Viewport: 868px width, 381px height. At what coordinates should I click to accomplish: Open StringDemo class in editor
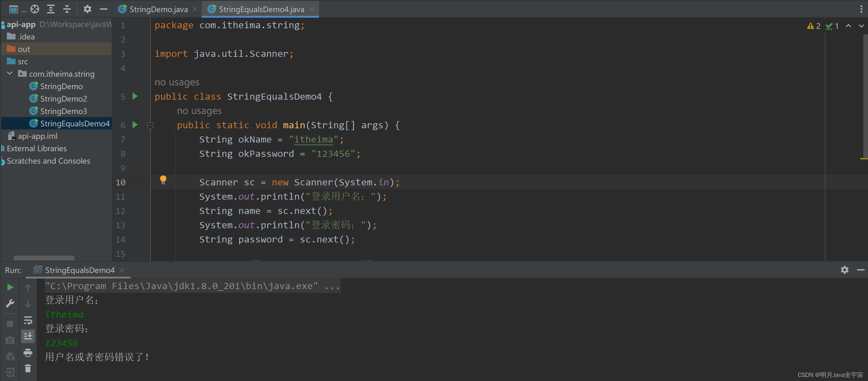click(x=61, y=86)
